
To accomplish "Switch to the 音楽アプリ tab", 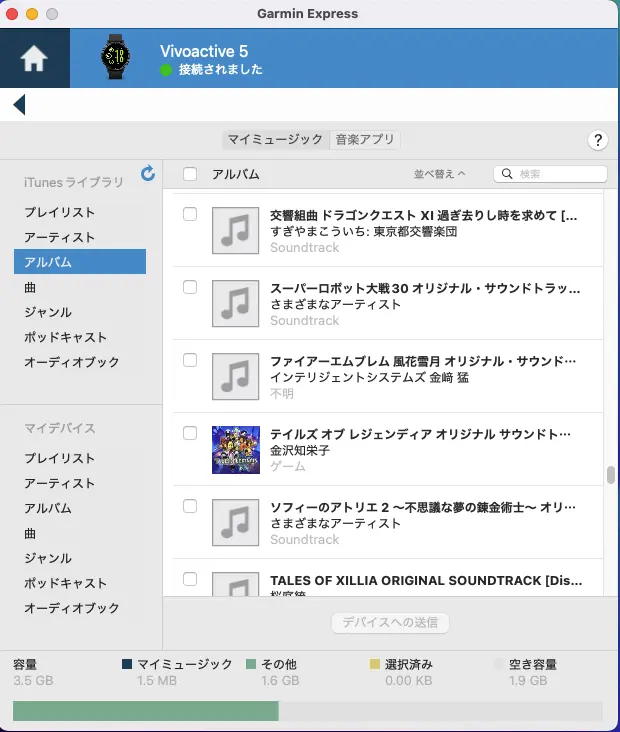I will tap(365, 140).
